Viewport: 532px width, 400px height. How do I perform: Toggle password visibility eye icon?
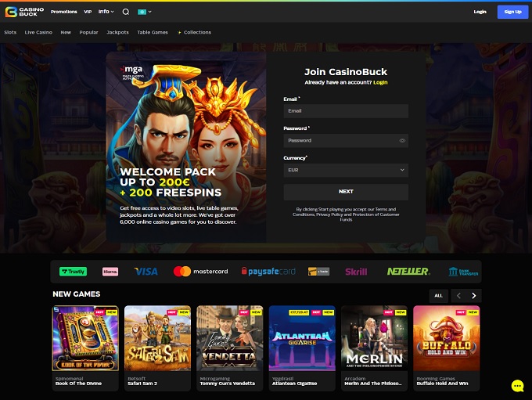(402, 141)
